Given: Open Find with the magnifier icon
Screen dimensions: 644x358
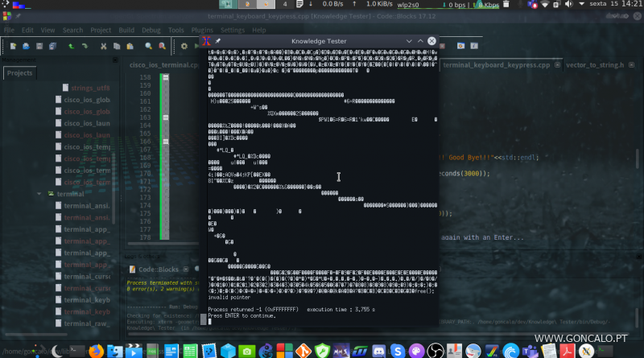Looking at the screenshot, I should pyautogui.click(x=149, y=46).
